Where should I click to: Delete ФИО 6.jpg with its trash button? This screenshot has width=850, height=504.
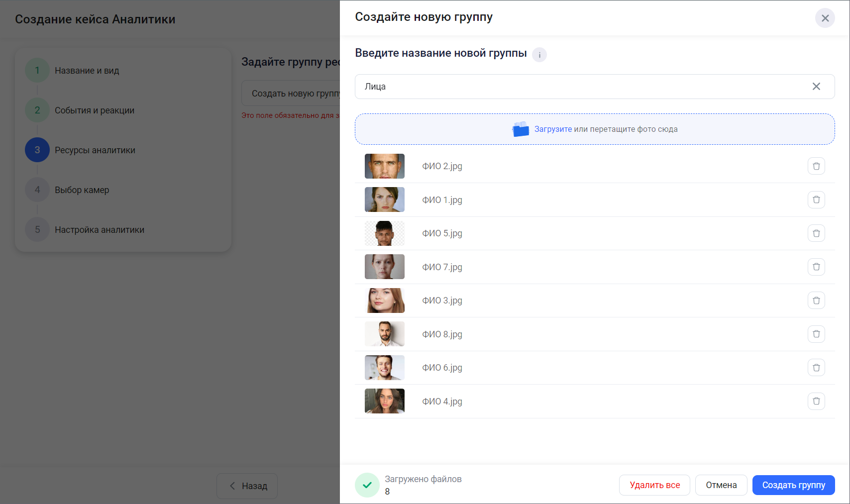816,368
